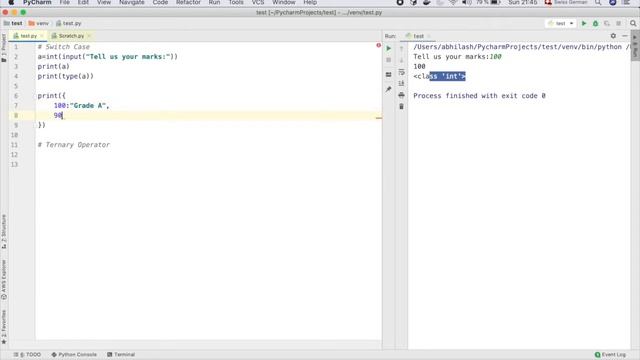The width and height of the screenshot is (640, 360).
Task: Run the test configuration from main toolbar
Action: pos(584,23)
